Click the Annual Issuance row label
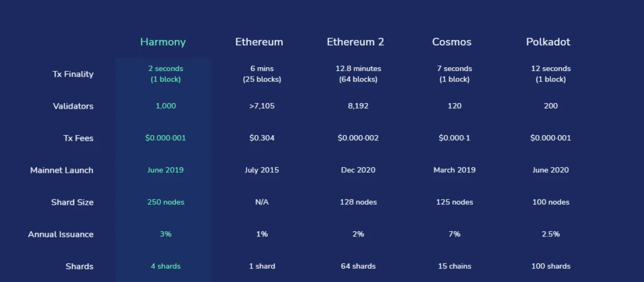The height and width of the screenshot is (282, 644). 60,234
